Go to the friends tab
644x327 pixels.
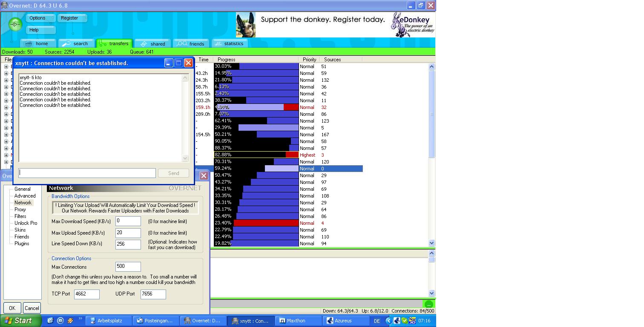(191, 43)
